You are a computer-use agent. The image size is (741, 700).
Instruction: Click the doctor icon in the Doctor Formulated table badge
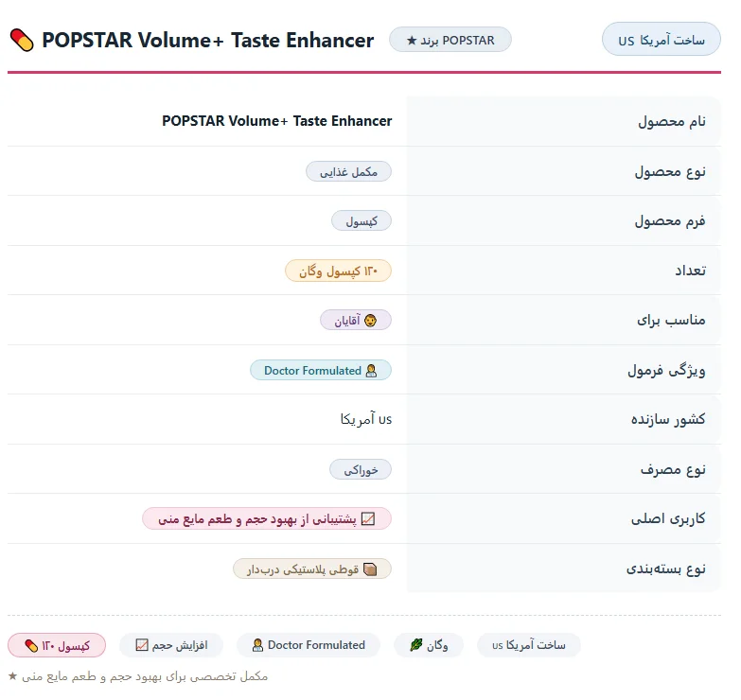pos(371,371)
